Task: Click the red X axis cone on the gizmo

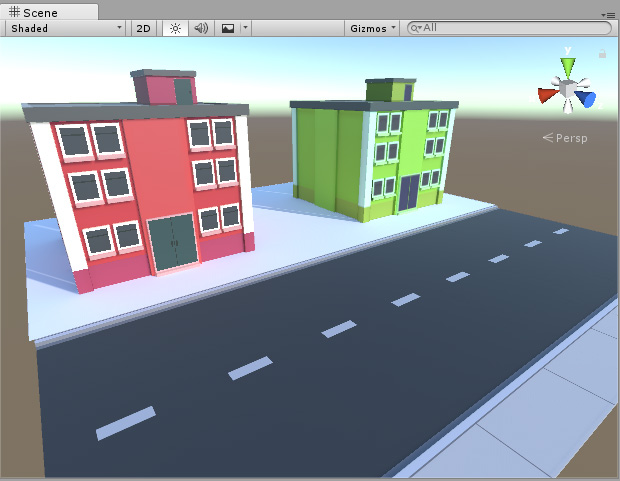Action: coord(546,96)
